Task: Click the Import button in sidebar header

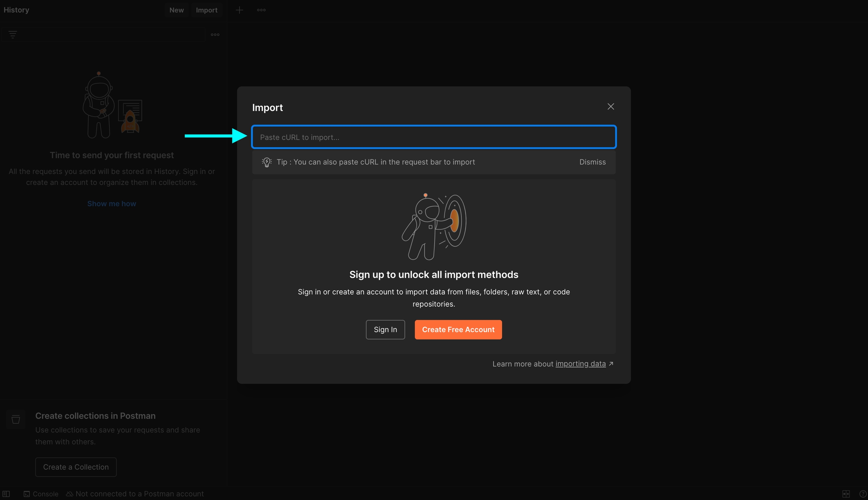Action: 206,10
